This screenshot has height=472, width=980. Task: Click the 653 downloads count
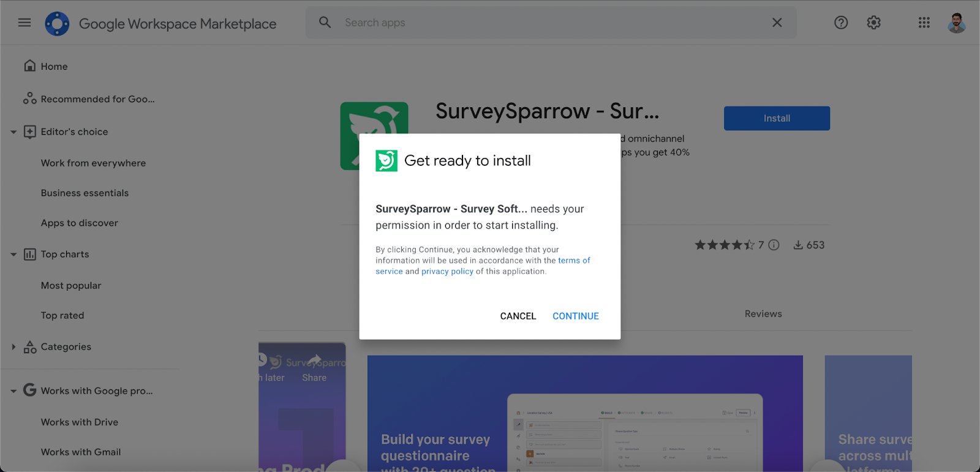[x=815, y=245]
